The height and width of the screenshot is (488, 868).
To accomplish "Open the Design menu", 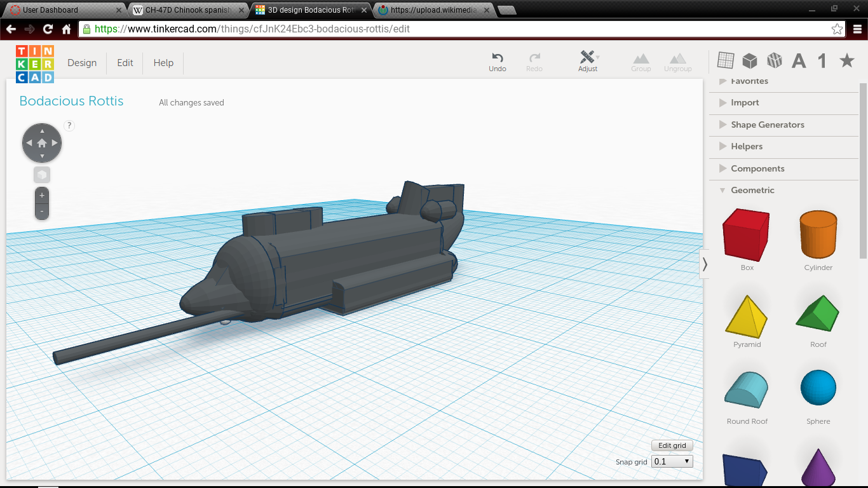I will pos(82,63).
